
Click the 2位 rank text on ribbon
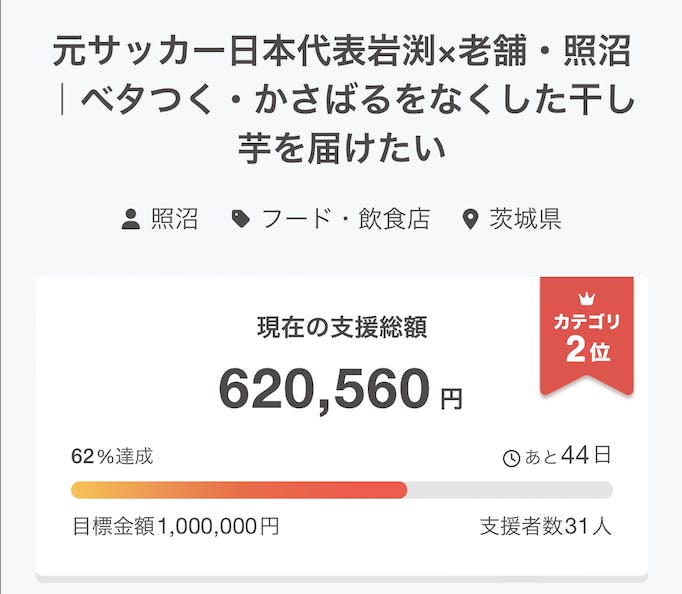click(587, 350)
